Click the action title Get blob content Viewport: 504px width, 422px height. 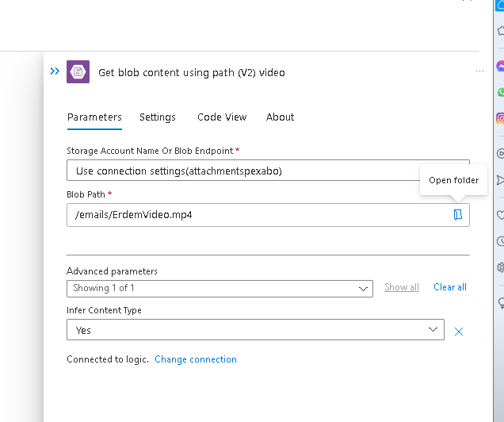[x=192, y=73]
